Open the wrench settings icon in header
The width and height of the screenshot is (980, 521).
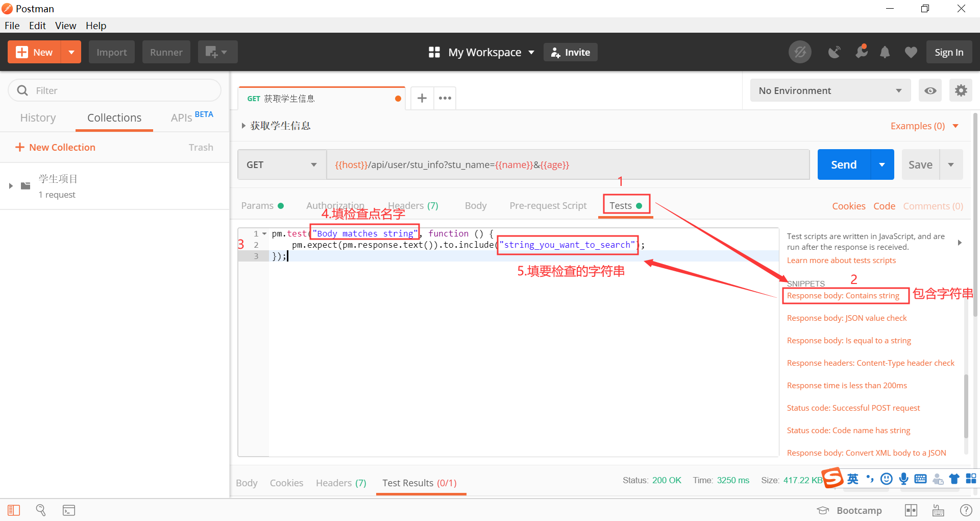pos(862,52)
